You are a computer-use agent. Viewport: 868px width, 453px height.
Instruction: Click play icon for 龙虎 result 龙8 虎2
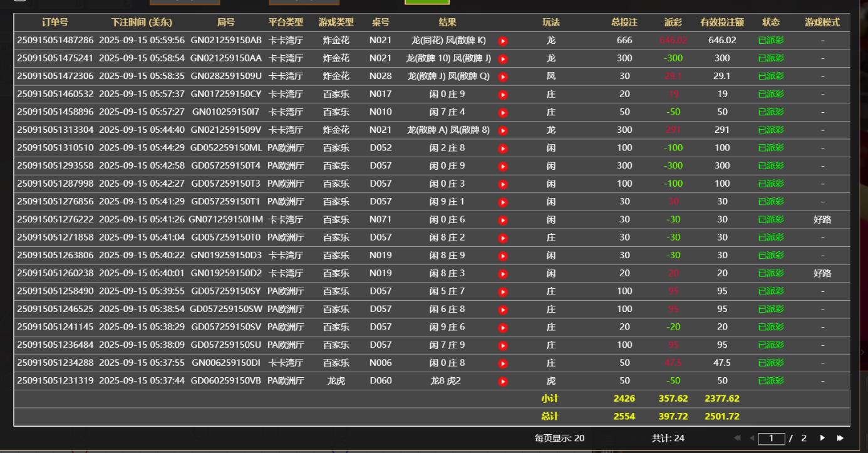coord(502,381)
